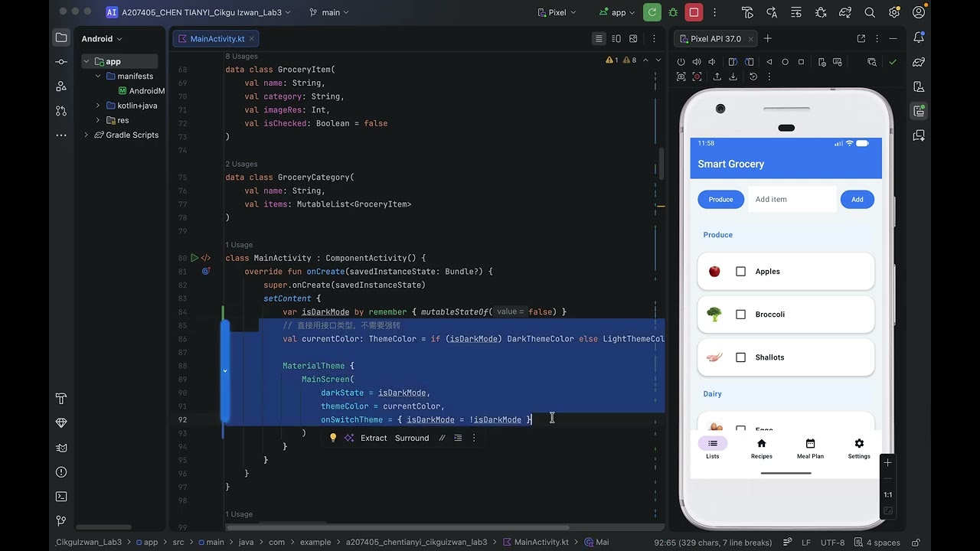Select the Pixel API 37.0 device tab
This screenshot has height=551, width=980.
click(716, 38)
